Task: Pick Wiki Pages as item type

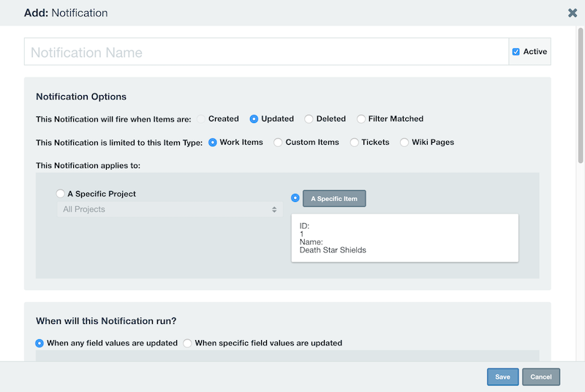Action: coord(404,143)
